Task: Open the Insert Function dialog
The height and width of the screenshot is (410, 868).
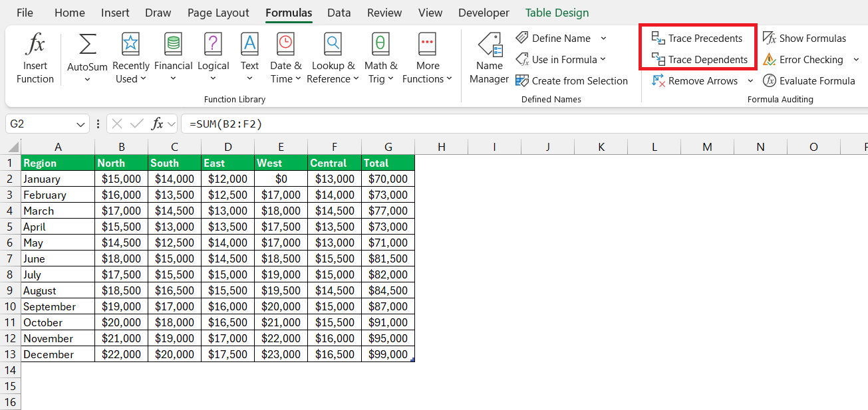Action: pyautogui.click(x=35, y=59)
